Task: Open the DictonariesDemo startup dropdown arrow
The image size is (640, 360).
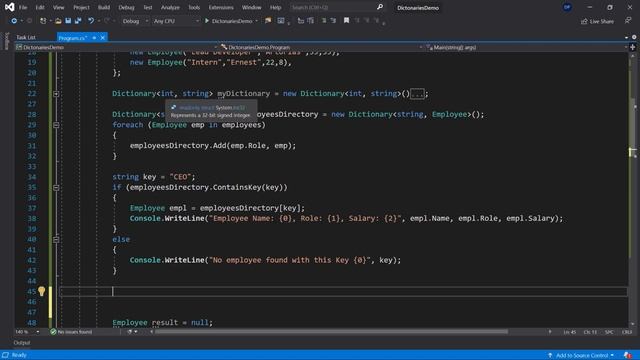Action: pos(256,21)
